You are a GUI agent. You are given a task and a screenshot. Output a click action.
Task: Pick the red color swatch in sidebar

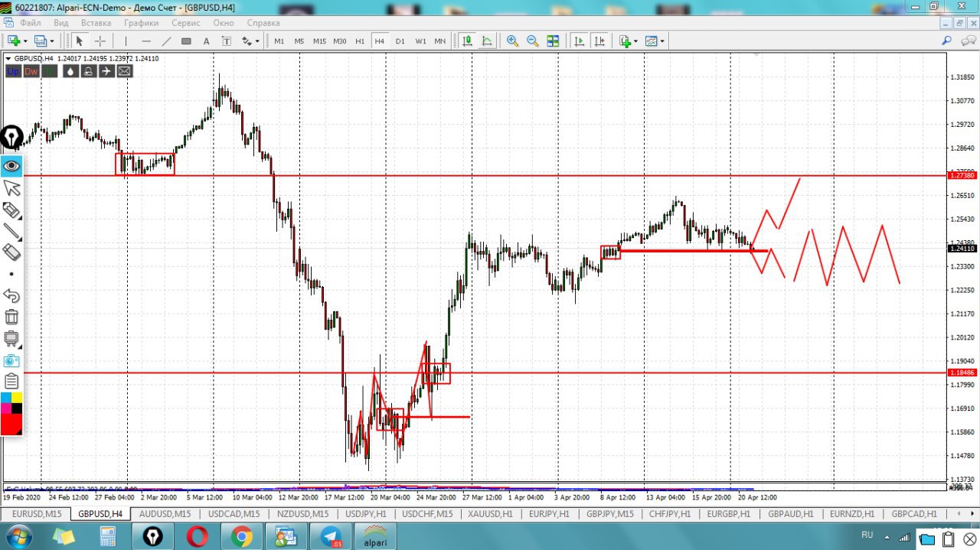point(11,424)
